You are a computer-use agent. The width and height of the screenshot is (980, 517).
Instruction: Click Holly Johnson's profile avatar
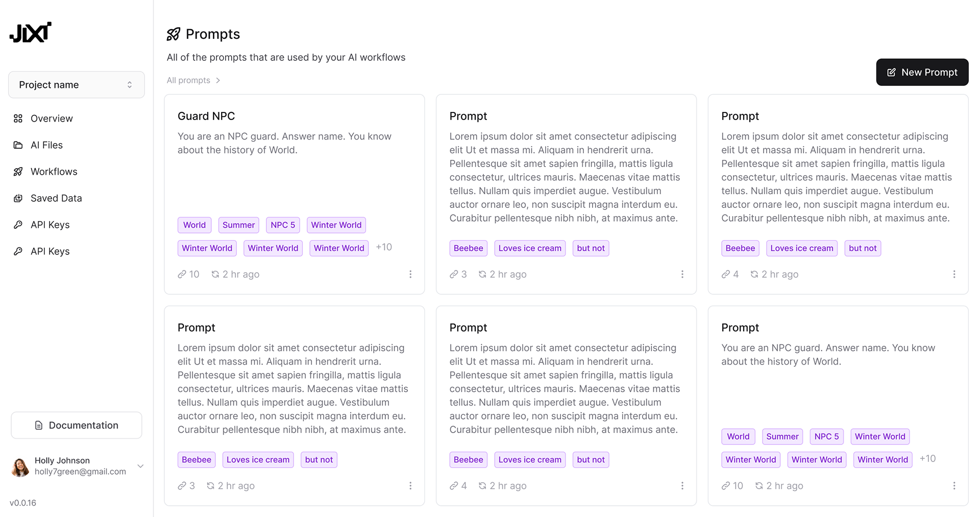[20, 466]
